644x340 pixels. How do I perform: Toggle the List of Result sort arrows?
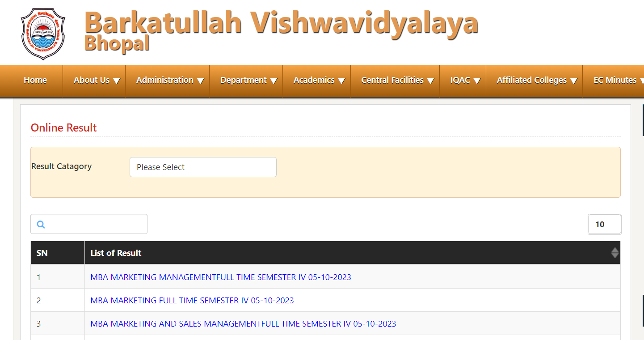pos(615,253)
